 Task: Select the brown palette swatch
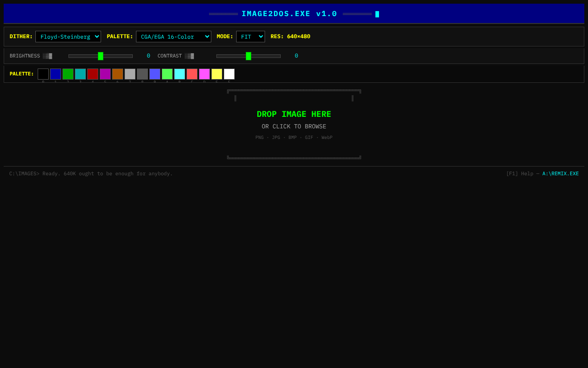[118, 74]
